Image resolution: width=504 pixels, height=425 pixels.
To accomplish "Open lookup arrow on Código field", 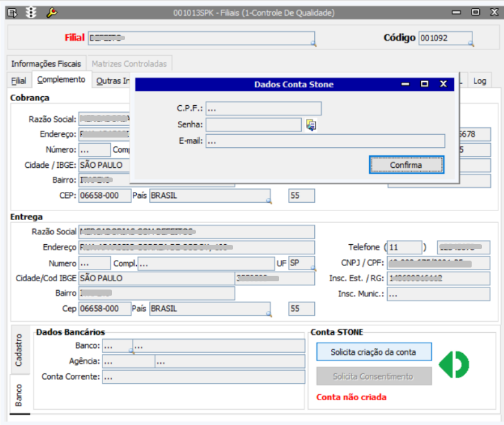I will [x=471, y=43].
